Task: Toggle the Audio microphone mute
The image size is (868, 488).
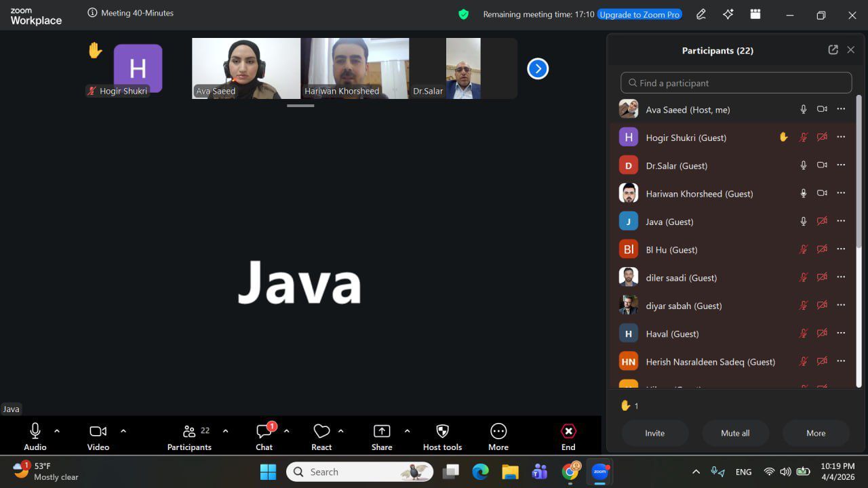Action: click(35, 431)
